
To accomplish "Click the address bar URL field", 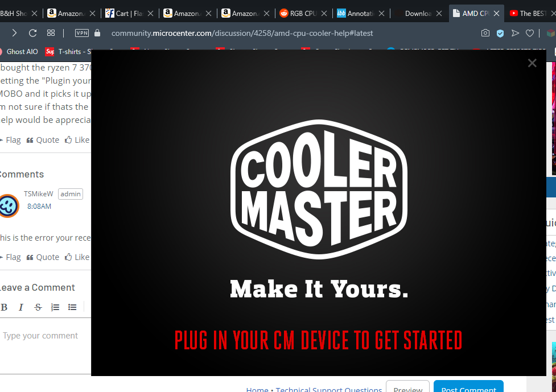I will (x=242, y=34).
